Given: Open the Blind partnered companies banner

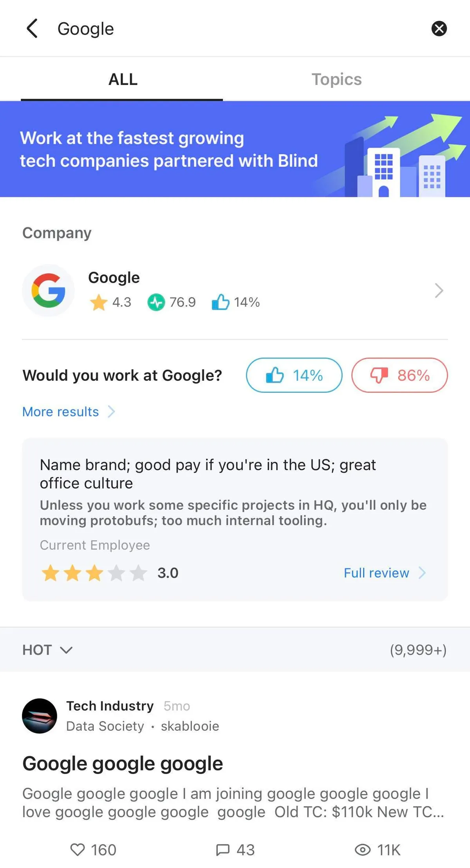Looking at the screenshot, I should click(x=235, y=149).
